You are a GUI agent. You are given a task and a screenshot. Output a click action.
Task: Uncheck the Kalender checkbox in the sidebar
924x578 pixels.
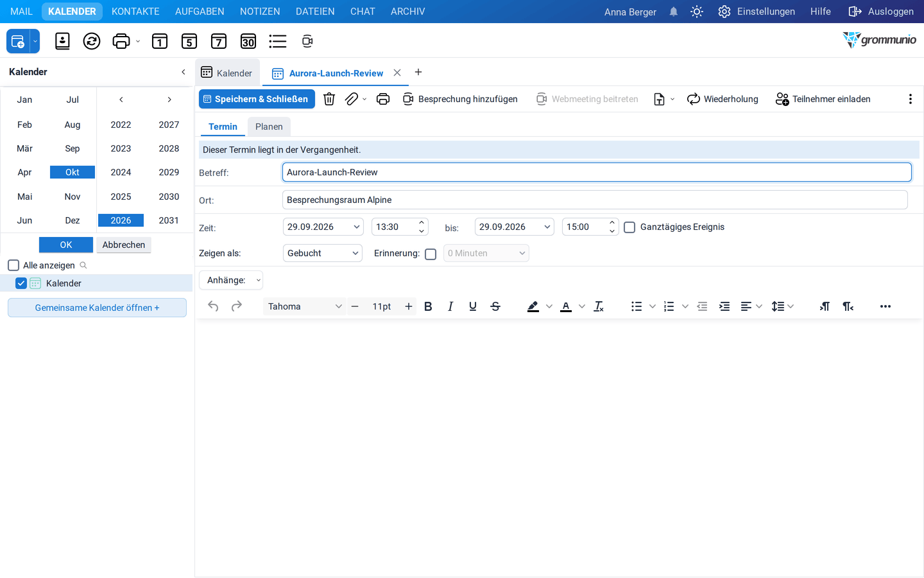pos(21,283)
